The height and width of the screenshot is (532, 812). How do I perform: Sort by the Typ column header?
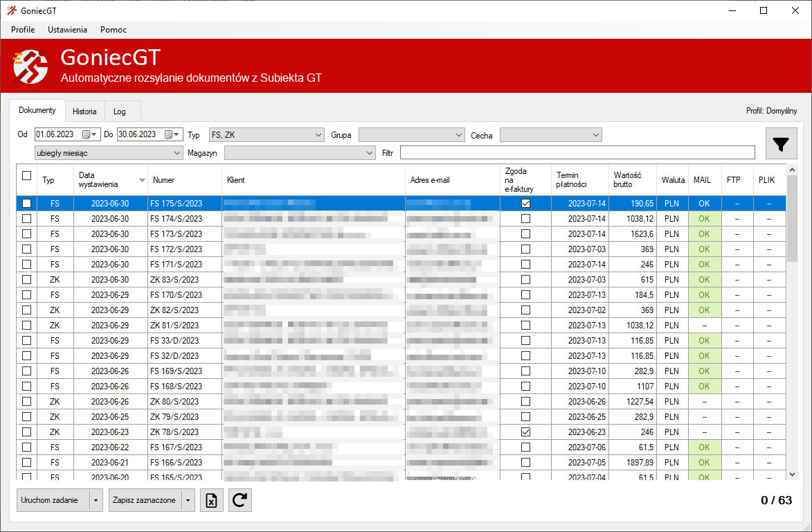55,180
